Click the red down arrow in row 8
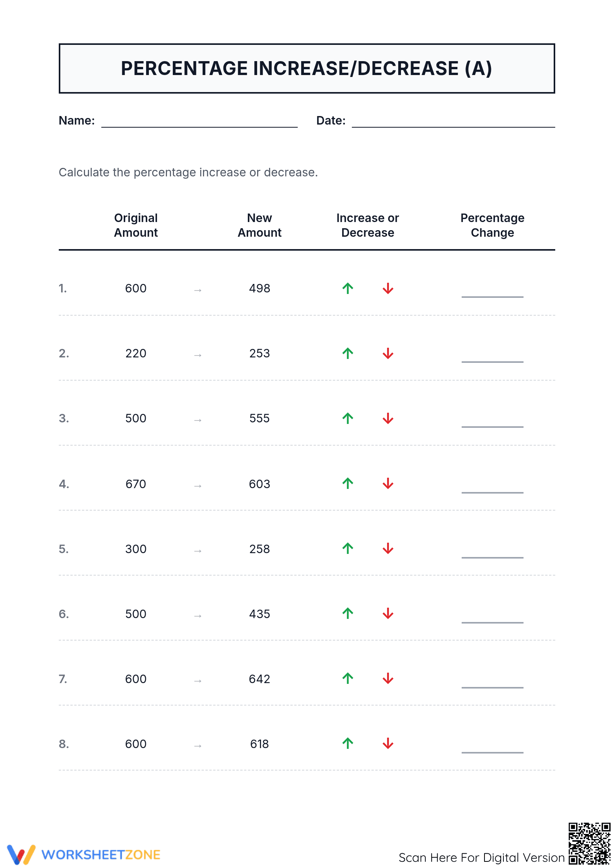Image resolution: width=614 pixels, height=868 pixels. (388, 743)
